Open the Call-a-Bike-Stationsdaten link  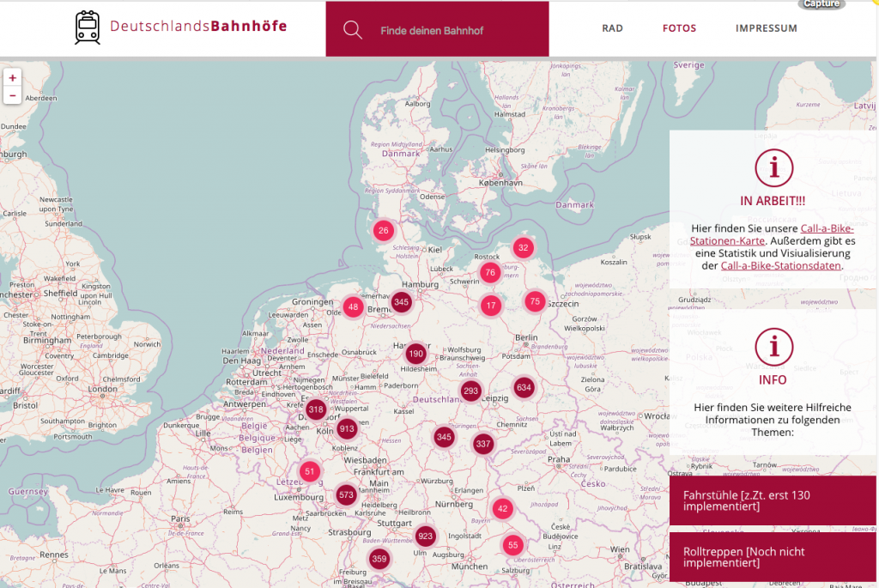pos(781,266)
